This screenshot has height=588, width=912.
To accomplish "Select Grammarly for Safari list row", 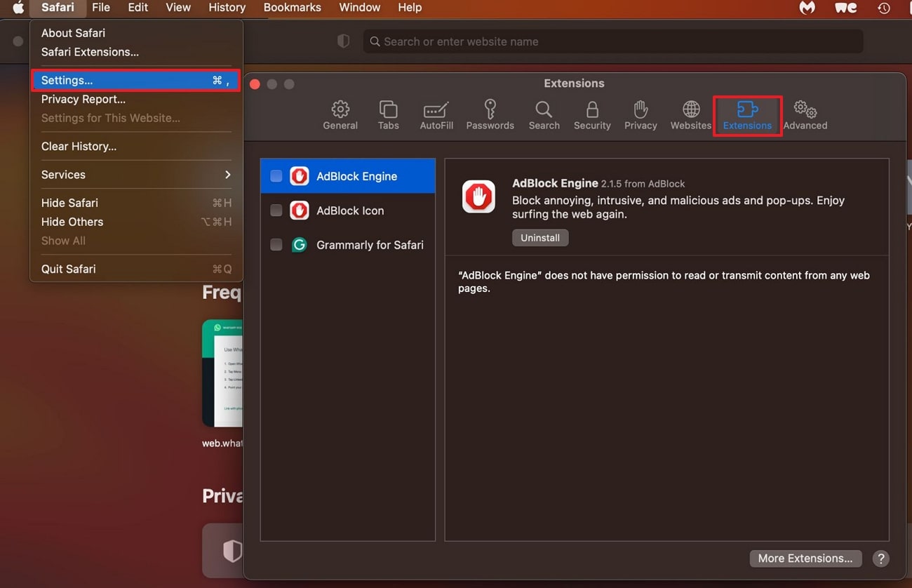I will tap(348, 245).
